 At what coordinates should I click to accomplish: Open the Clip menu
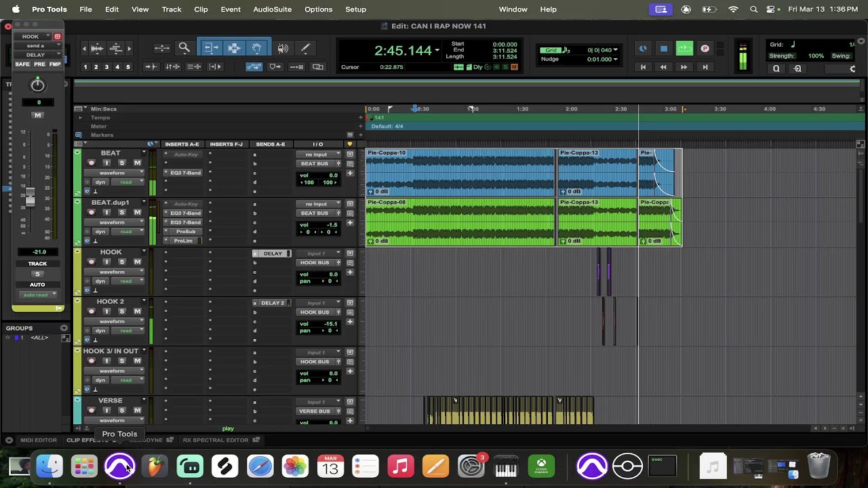(201, 9)
